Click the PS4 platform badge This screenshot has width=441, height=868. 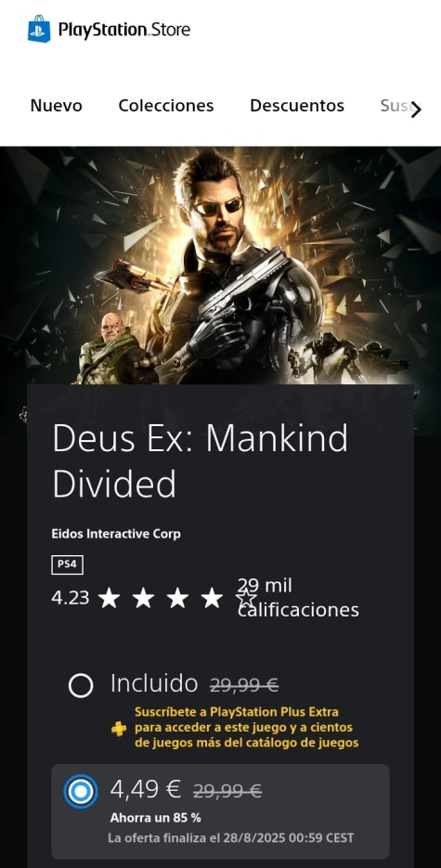click(x=67, y=564)
